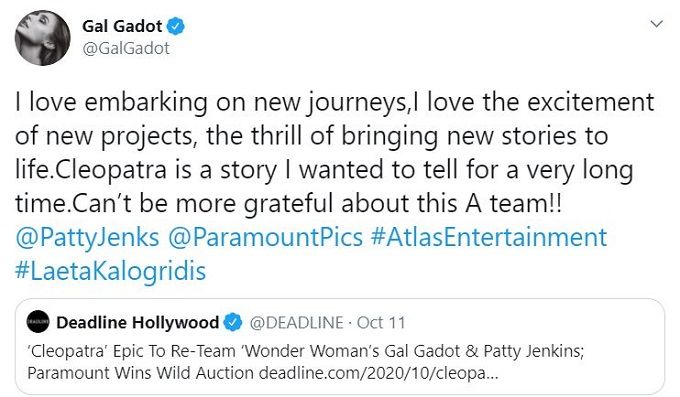The height and width of the screenshot is (397, 680).
Task: Click the Deadline Hollywood avatar icon
Action: [38, 322]
